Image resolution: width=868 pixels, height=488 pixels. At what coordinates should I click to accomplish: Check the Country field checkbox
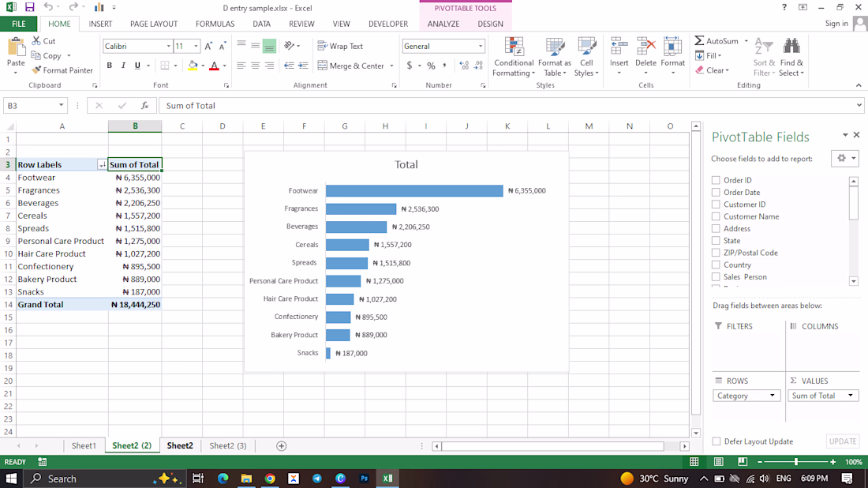[x=716, y=265]
